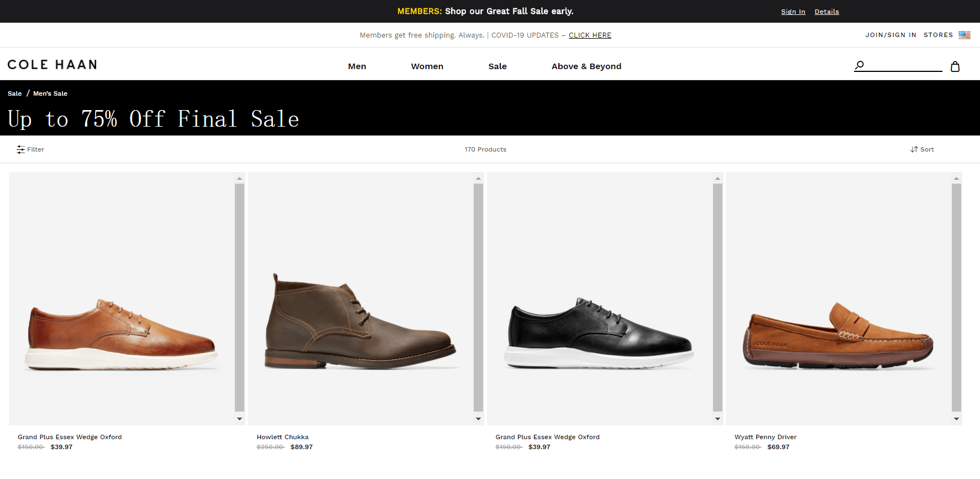The width and height of the screenshot is (980, 479).
Task: Click the up arrow on the tan Oxford scrollbar
Action: [239, 178]
